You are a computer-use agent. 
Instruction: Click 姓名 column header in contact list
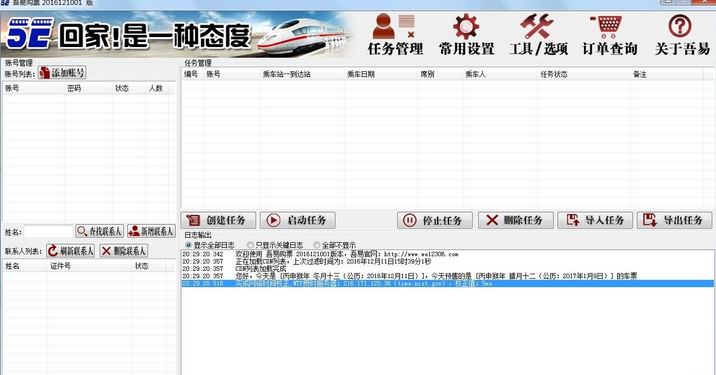[x=25, y=266]
